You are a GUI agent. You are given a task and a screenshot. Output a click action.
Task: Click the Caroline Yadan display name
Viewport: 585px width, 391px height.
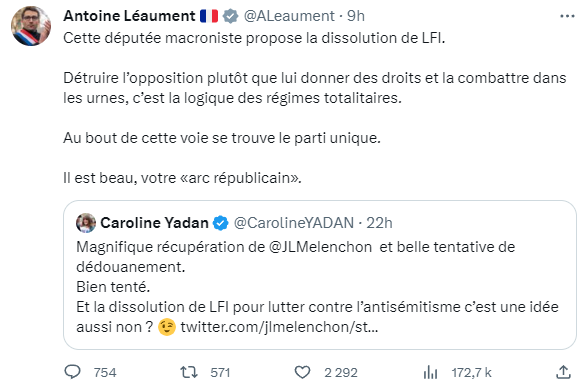pyautogui.click(x=154, y=223)
